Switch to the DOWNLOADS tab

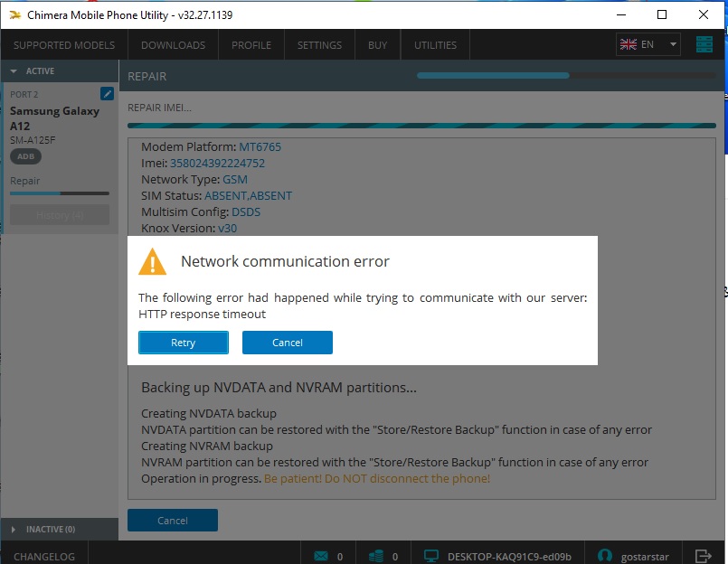pyautogui.click(x=173, y=45)
